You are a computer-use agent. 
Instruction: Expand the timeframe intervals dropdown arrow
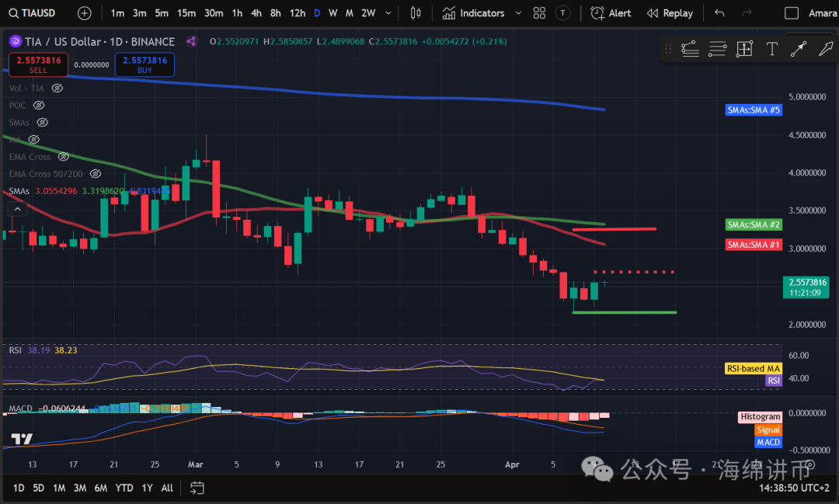point(388,13)
